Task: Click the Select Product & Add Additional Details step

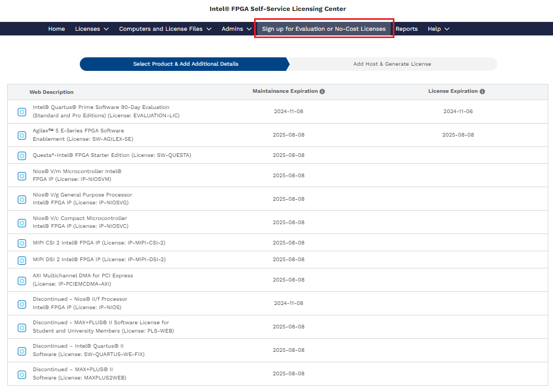Action: pos(185,64)
